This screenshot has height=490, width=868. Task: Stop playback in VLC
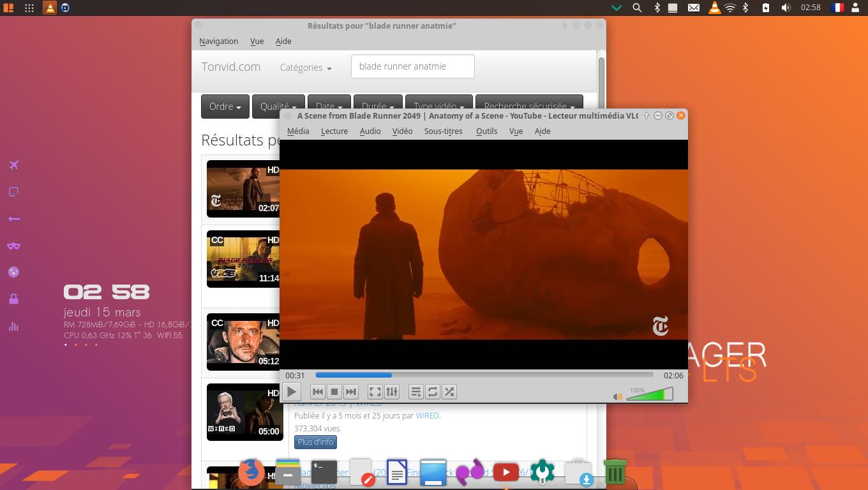334,392
